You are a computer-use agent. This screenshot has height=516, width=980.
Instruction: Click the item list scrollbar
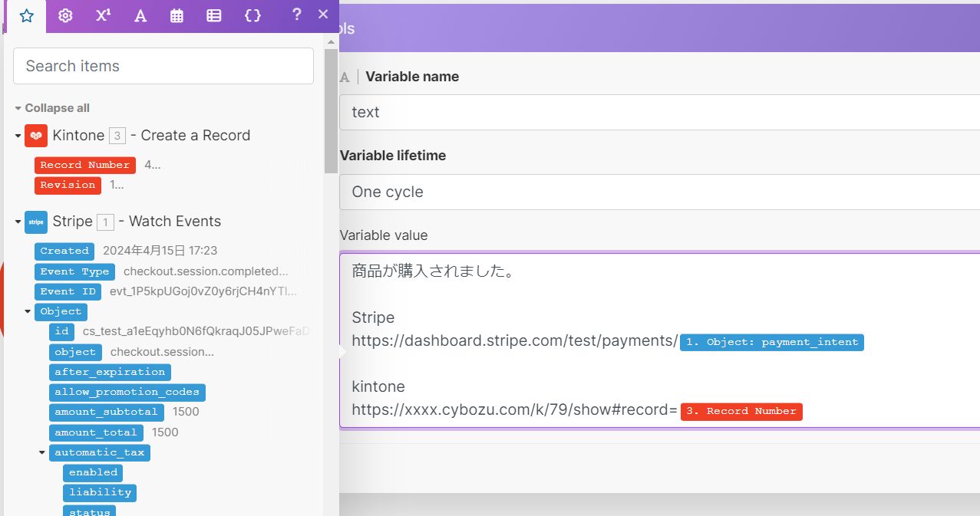[x=331, y=111]
